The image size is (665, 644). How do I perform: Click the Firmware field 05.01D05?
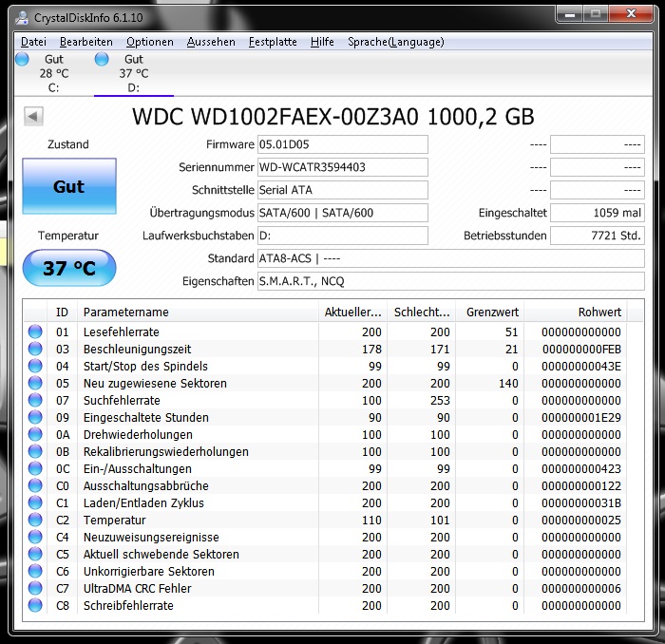[343, 144]
